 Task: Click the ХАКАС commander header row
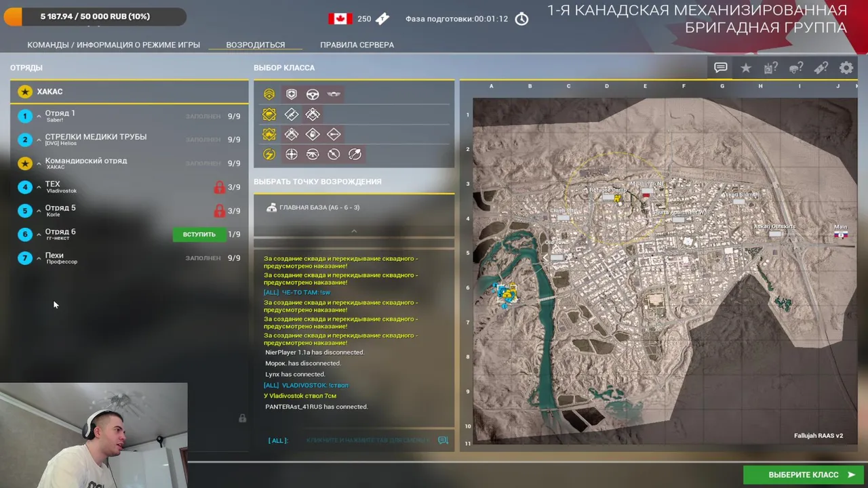coord(129,91)
